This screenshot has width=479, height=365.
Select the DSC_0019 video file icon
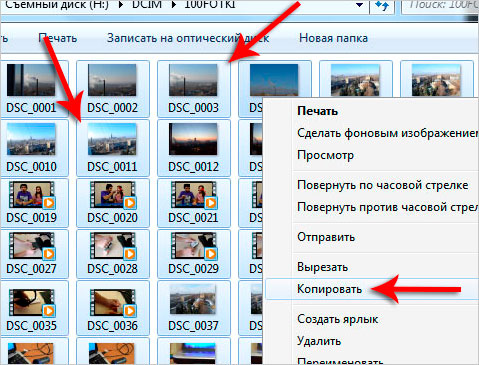pos(32,195)
